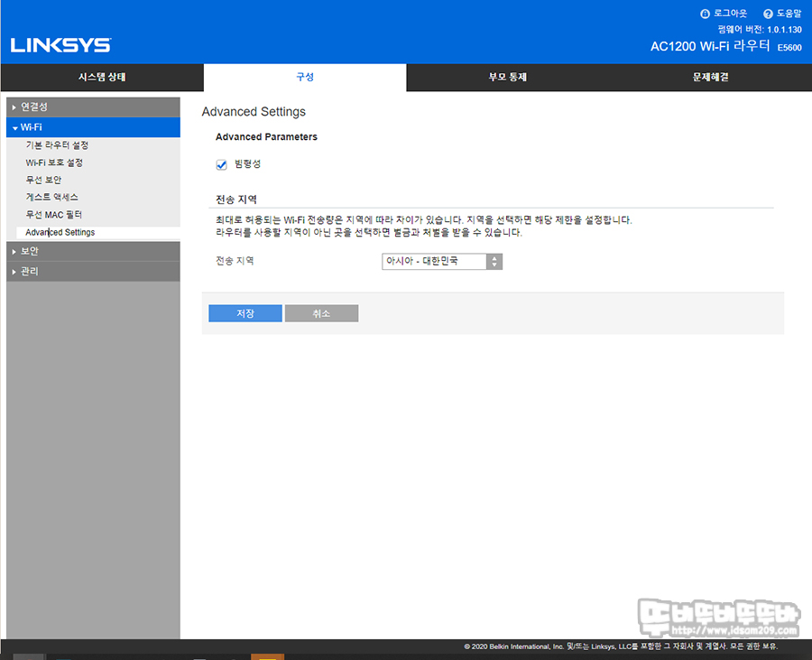Click the 저장 save button
812x660 pixels.
click(x=245, y=313)
